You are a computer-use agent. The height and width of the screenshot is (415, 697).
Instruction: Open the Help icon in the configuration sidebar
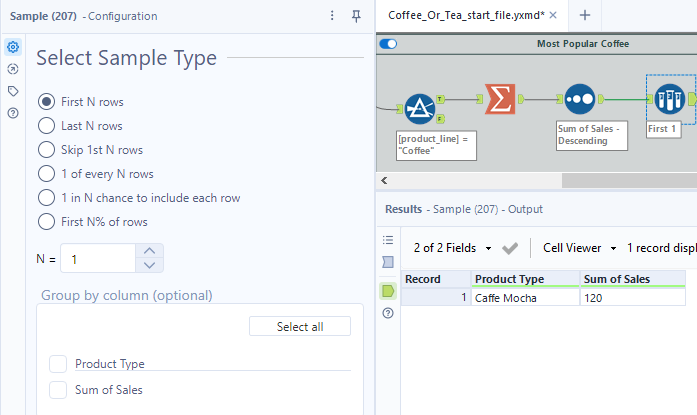point(13,113)
